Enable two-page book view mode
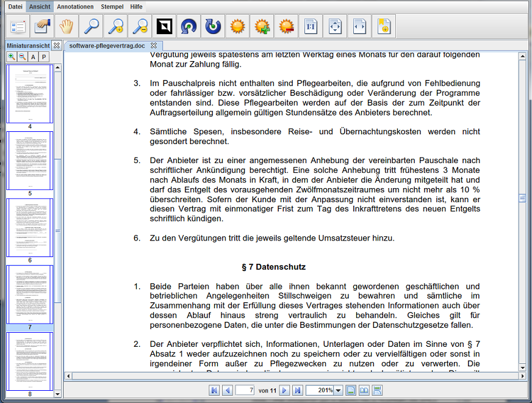 pos(364,390)
